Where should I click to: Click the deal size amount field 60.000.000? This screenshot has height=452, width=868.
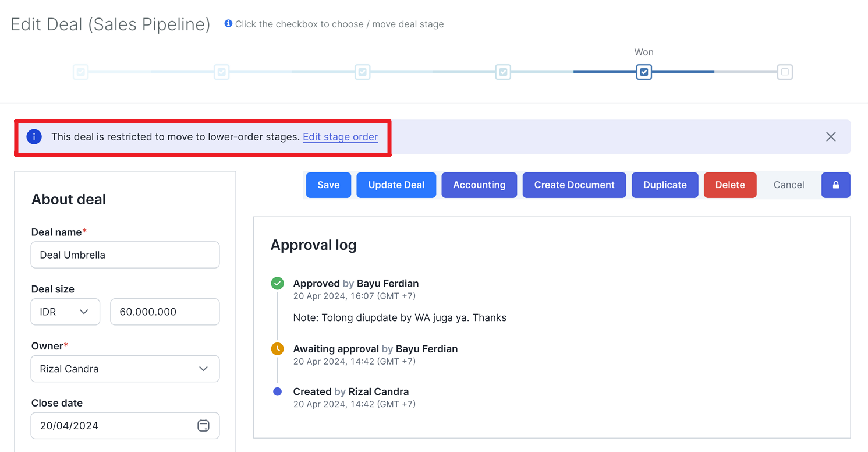[x=165, y=312]
